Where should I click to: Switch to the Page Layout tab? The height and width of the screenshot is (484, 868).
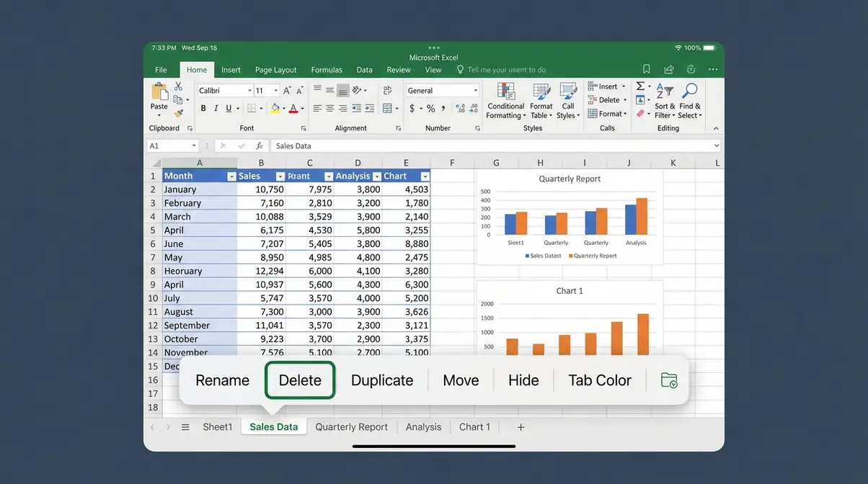click(275, 70)
